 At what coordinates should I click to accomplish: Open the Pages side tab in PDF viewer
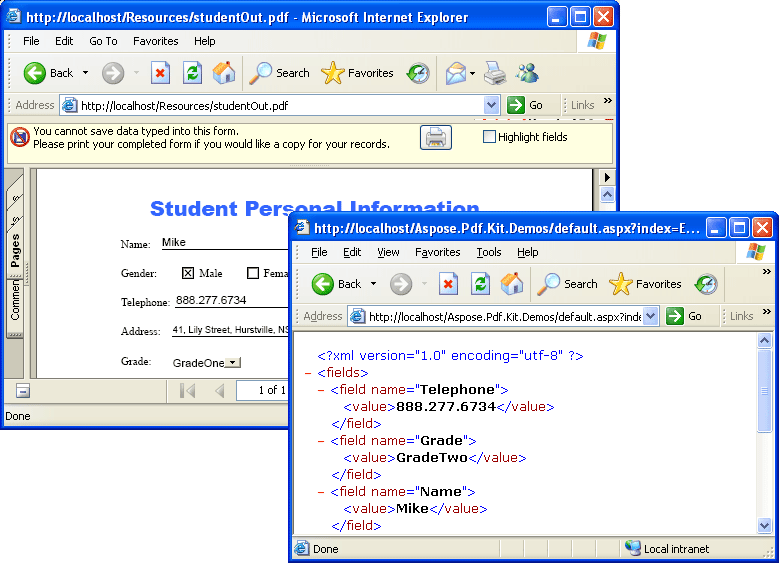coord(15,251)
